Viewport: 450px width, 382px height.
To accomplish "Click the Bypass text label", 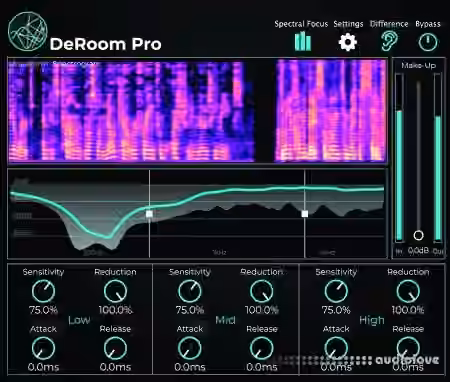I will [428, 24].
